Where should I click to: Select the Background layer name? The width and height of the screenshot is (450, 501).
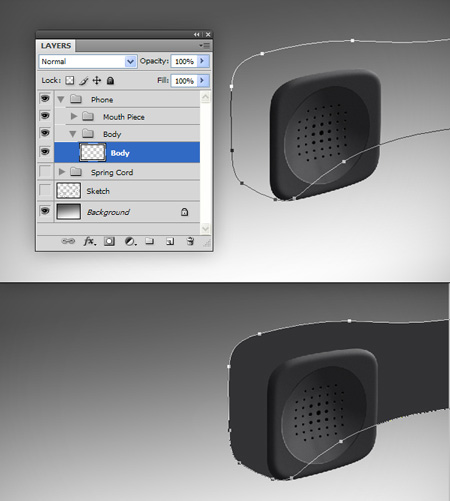tap(108, 212)
